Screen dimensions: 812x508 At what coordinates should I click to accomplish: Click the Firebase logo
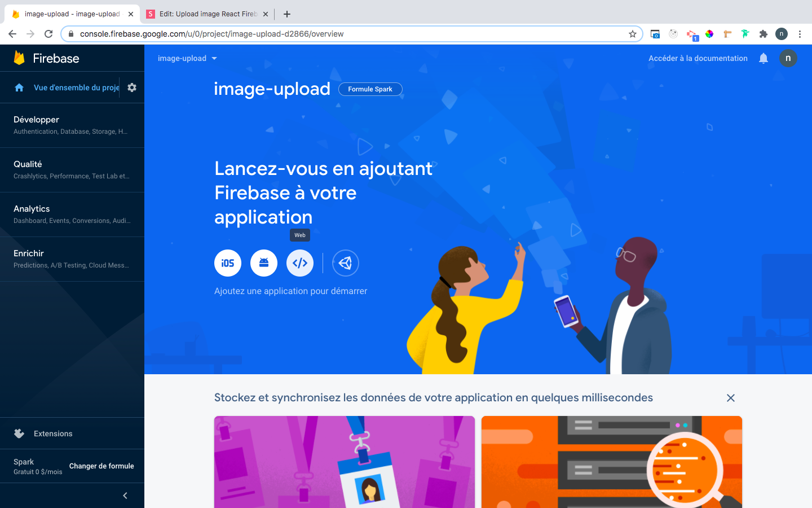click(46, 58)
